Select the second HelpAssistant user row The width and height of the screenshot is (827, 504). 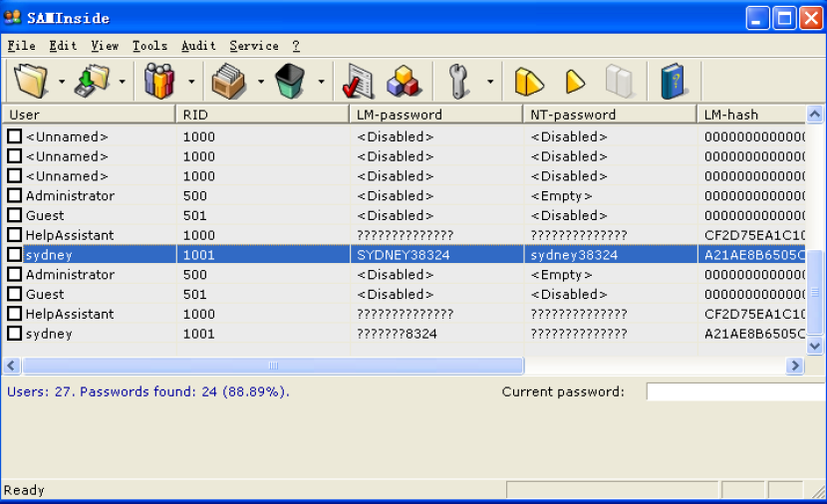(404, 314)
